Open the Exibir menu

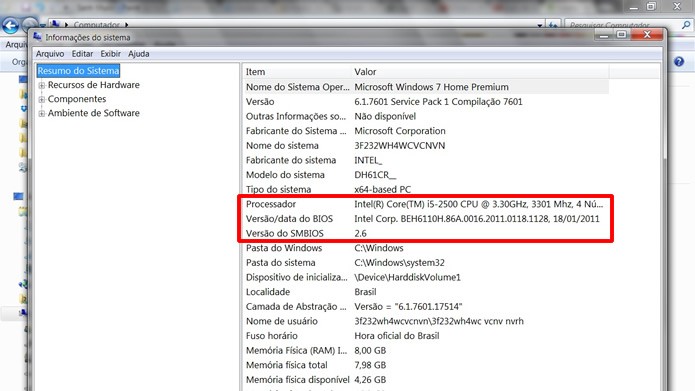(x=110, y=54)
